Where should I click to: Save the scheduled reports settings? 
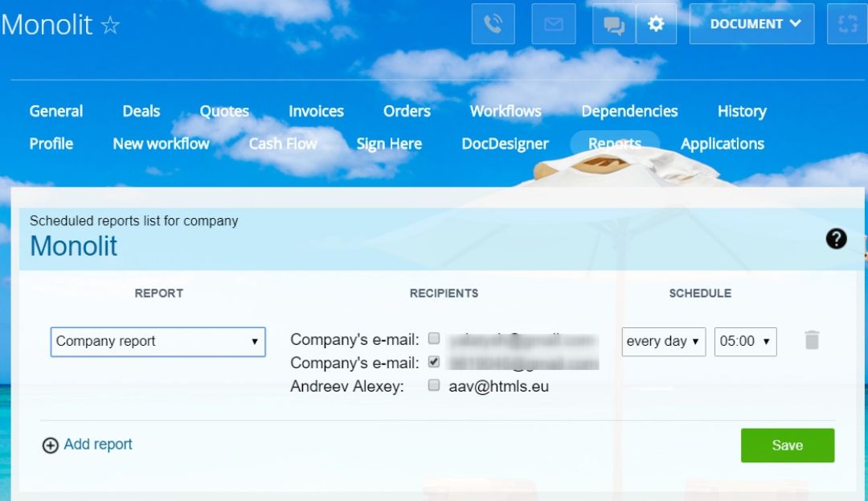[x=788, y=445]
